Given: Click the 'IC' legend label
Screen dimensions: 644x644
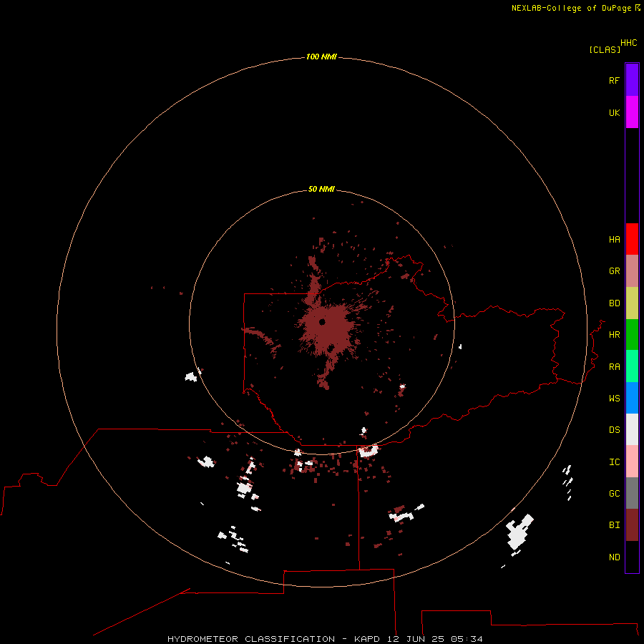Looking at the screenshot, I should coord(614,462).
